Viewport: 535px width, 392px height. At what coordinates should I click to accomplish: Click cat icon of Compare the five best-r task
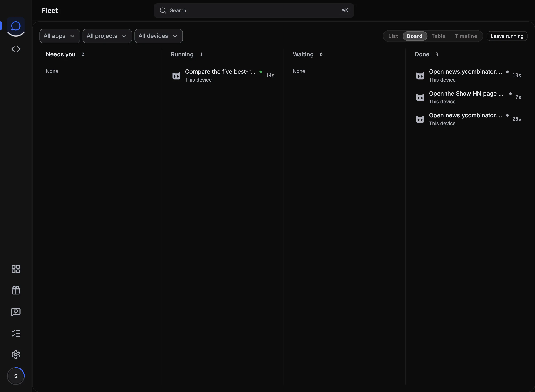(x=176, y=76)
